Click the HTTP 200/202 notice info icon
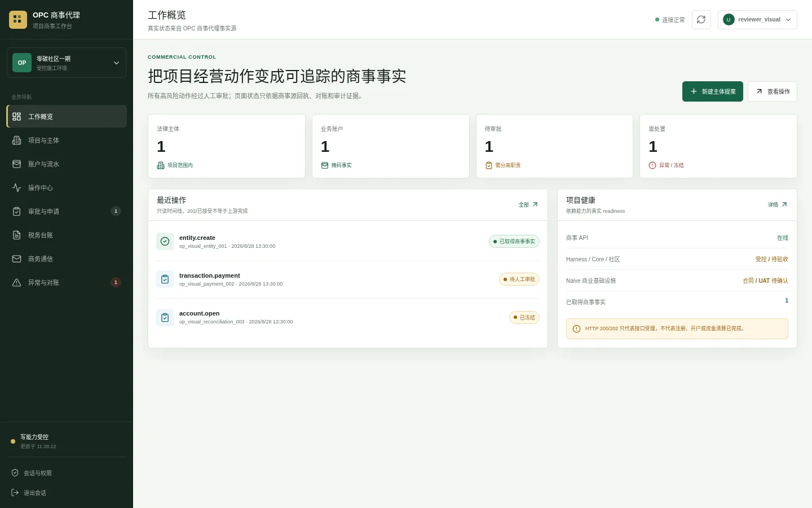 pyautogui.click(x=576, y=329)
